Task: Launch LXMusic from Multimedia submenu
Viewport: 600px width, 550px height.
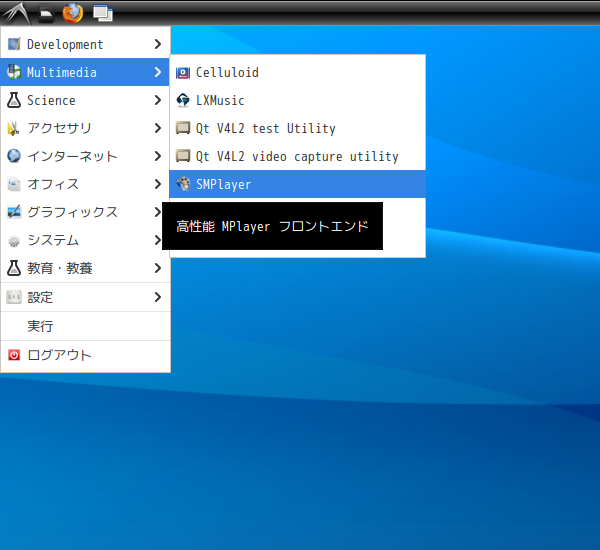Action: pyautogui.click(x=297, y=100)
